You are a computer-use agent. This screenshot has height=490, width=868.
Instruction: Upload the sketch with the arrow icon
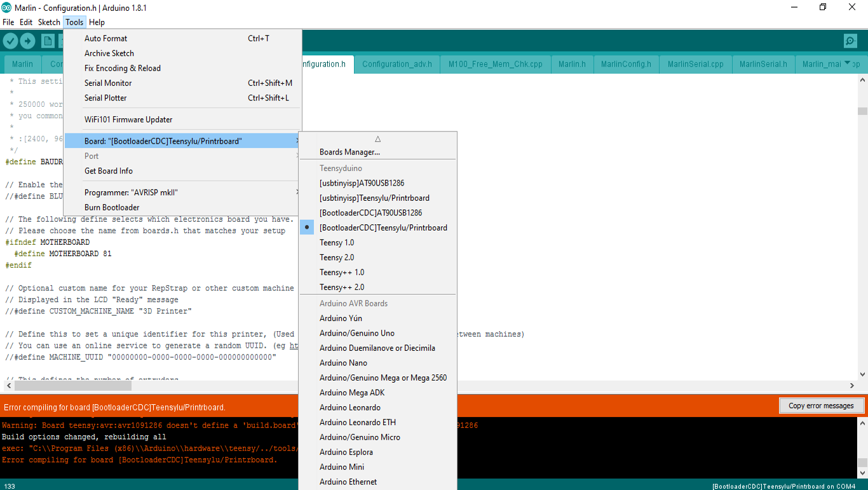(x=28, y=40)
